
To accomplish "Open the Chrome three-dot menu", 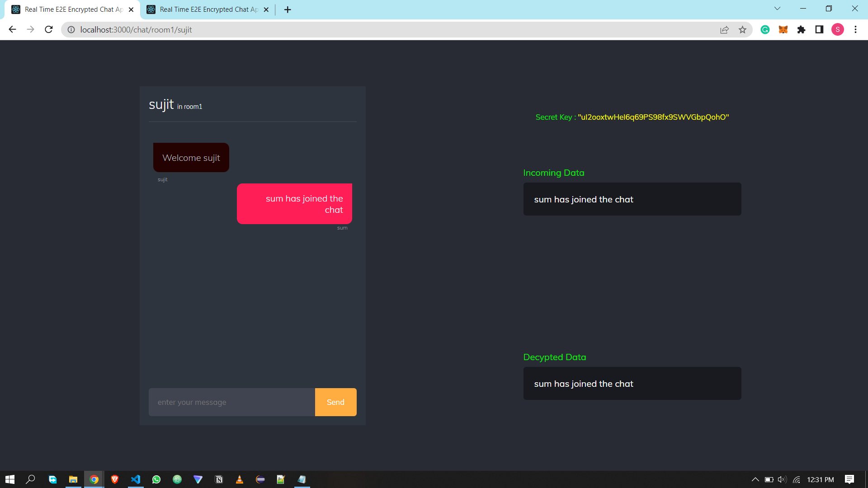I will 855,29.
